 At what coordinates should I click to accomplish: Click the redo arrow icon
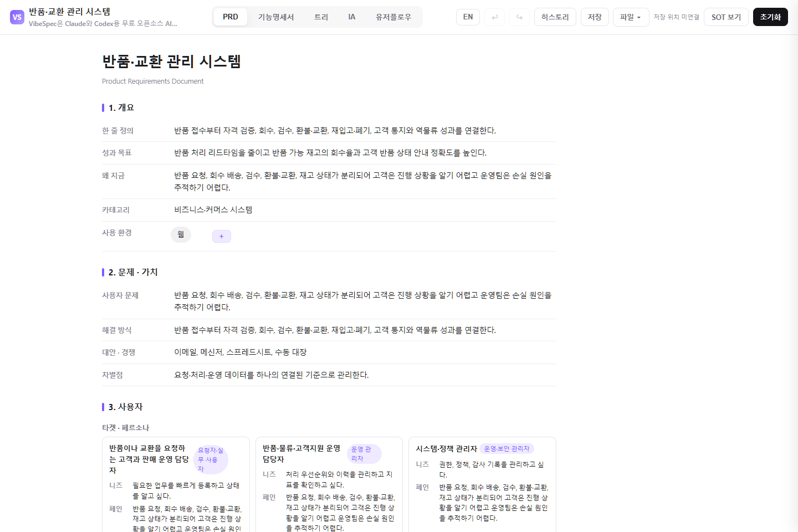tap(519, 17)
